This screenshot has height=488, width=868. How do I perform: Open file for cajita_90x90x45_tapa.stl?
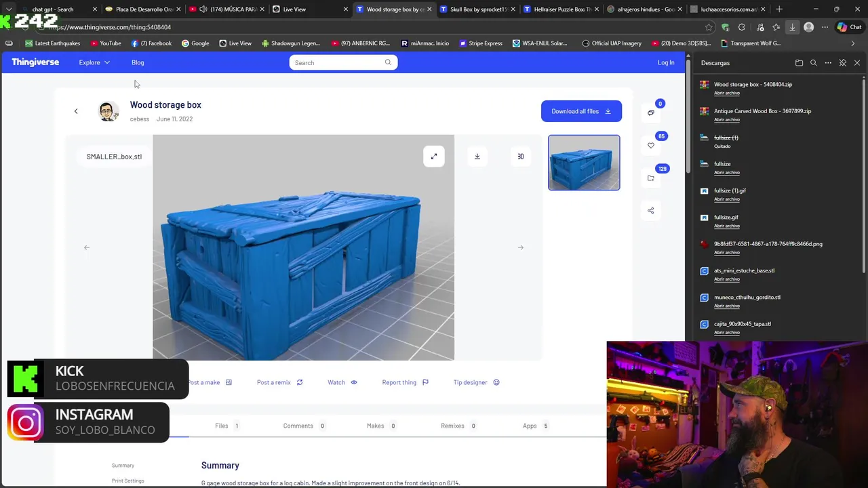727,332
